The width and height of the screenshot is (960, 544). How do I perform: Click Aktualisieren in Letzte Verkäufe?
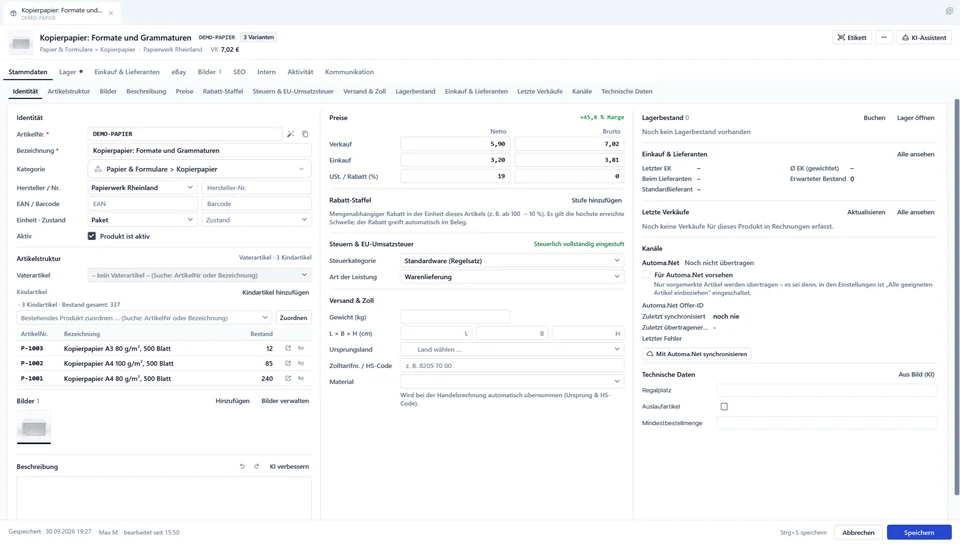pyautogui.click(x=866, y=212)
